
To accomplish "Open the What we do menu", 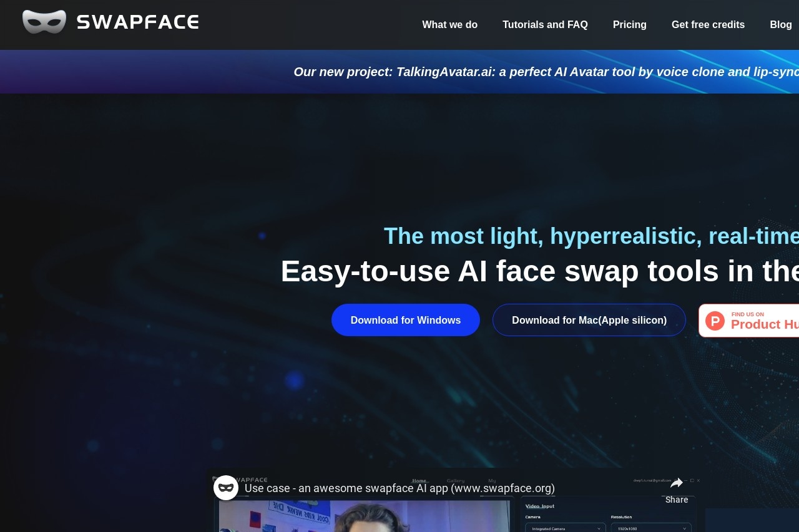I will pos(449,25).
